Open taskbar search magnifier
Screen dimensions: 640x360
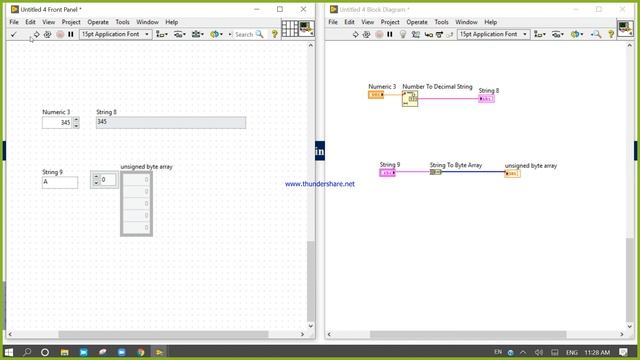pos(27,352)
